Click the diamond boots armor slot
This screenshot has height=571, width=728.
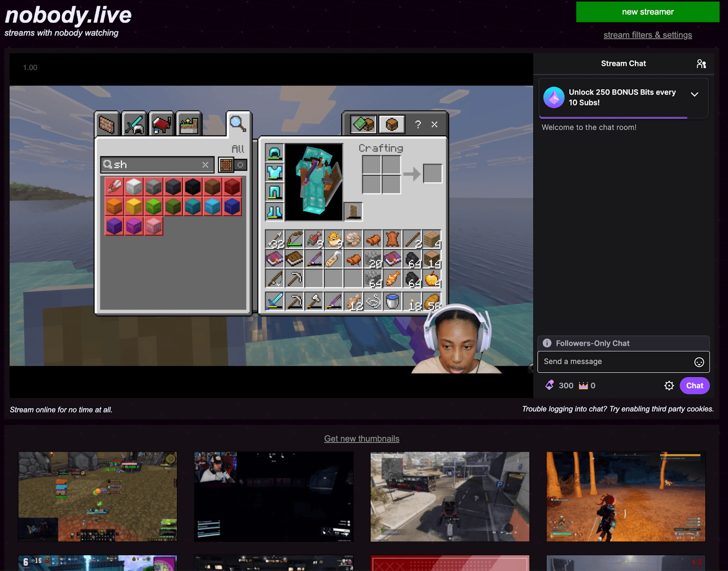(x=274, y=212)
